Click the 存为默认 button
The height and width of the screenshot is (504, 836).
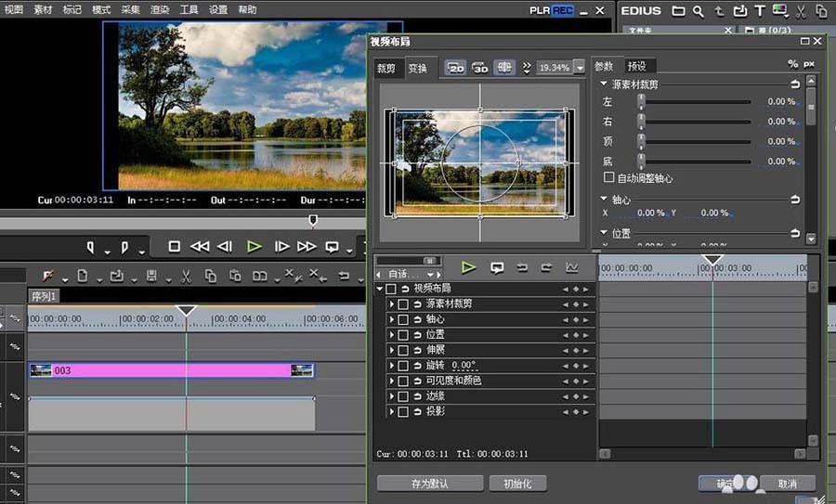[430, 484]
